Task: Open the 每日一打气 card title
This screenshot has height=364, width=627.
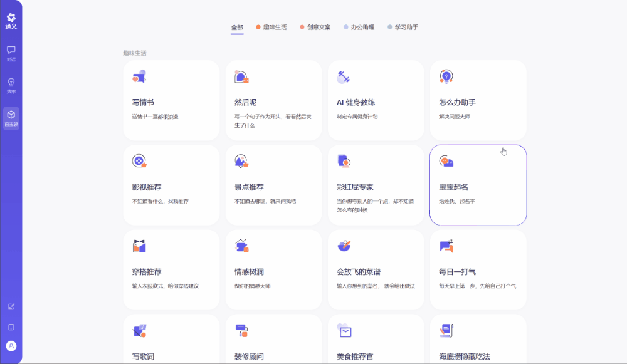Action: (x=458, y=272)
